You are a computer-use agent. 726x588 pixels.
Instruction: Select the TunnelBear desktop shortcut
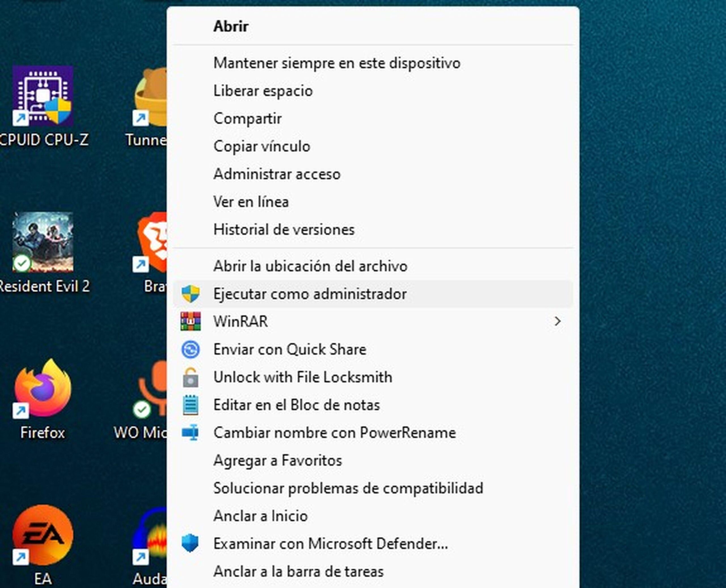coord(153,96)
